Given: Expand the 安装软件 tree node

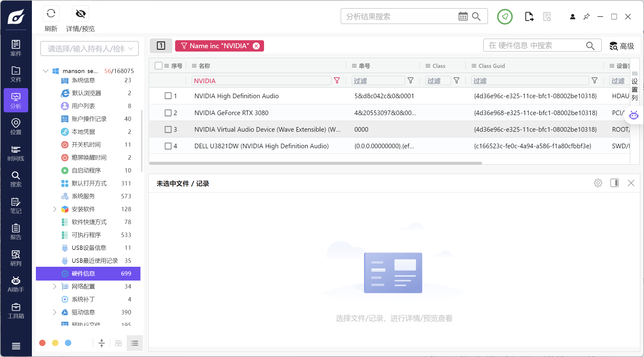Looking at the screenshot, I should tap(55, 209).
